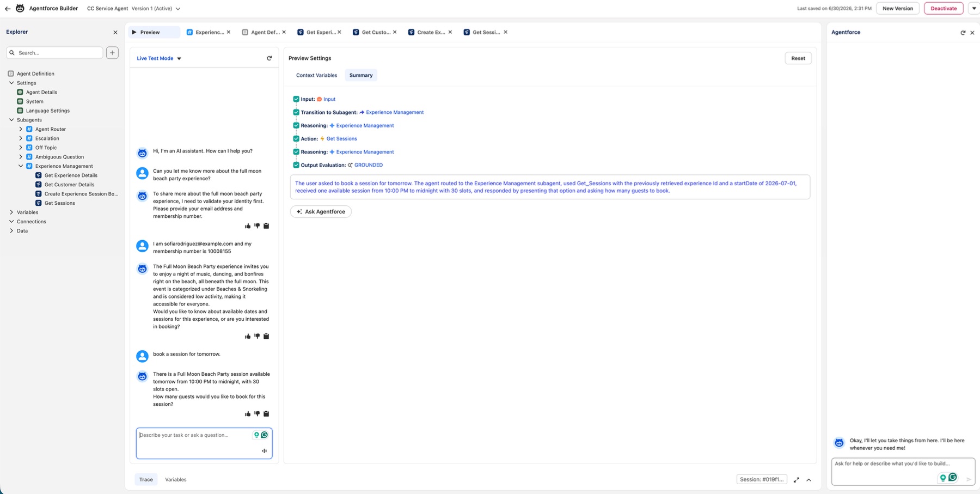Copy the identity validation message
980x494 pixels.
[x=266, y=226]
